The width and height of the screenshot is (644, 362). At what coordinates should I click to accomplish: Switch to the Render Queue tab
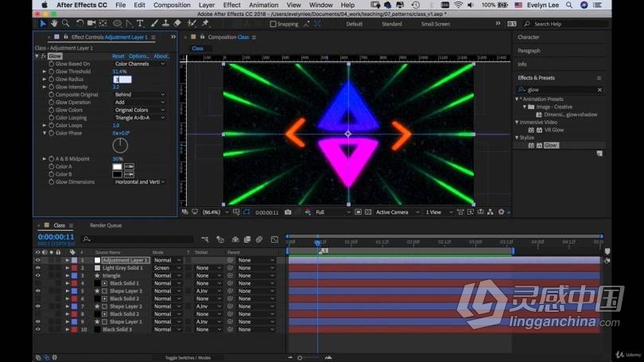click(x=106, y=225)
